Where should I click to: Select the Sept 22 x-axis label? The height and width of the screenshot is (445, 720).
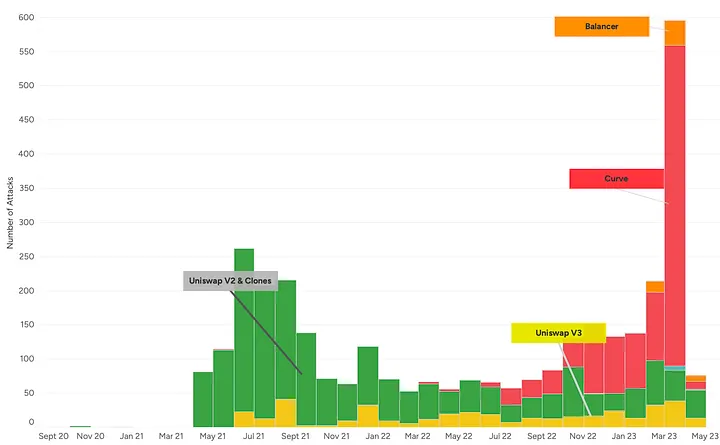point(542,436)
